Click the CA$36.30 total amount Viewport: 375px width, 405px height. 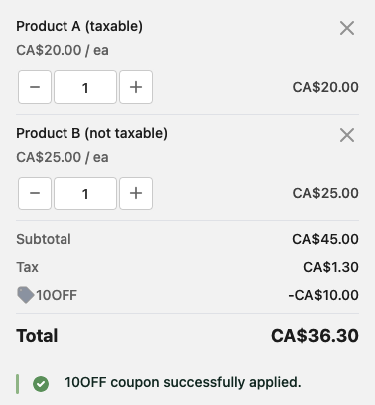point(315,336)
